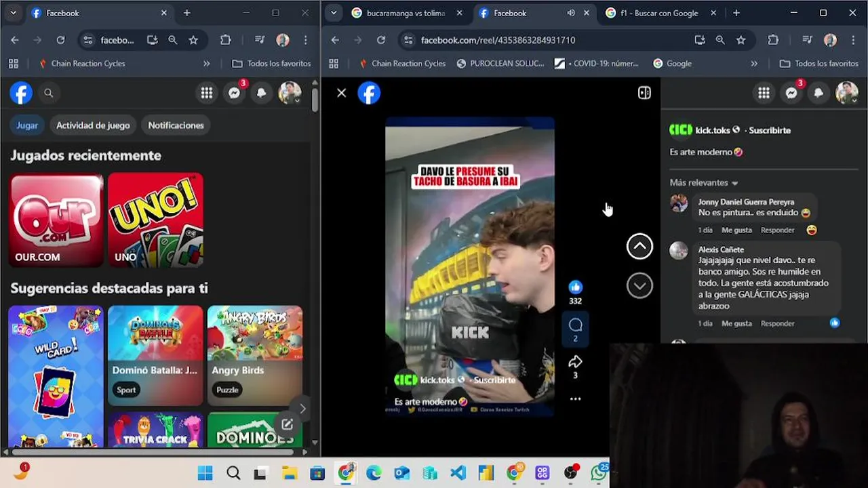Go to the next reel with down arrow
The height and width of the screenshot is (488, 868).
(639, 285)
